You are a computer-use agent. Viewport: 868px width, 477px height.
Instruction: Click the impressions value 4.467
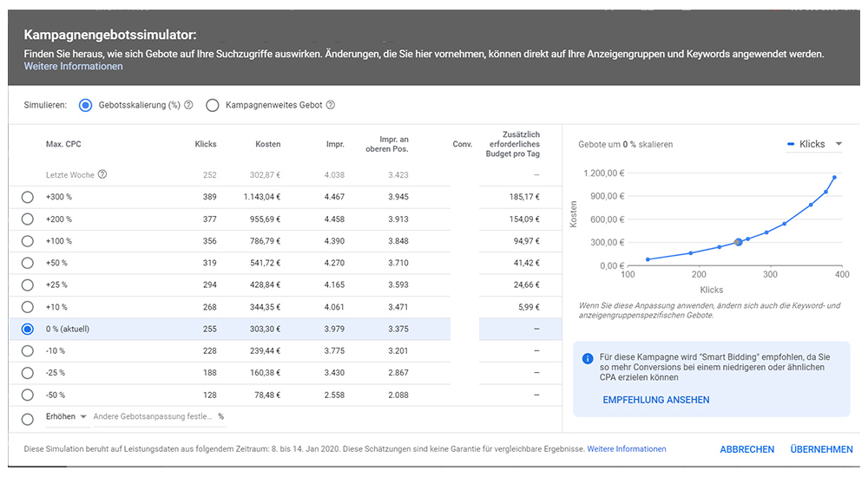[x=334, y=197]
